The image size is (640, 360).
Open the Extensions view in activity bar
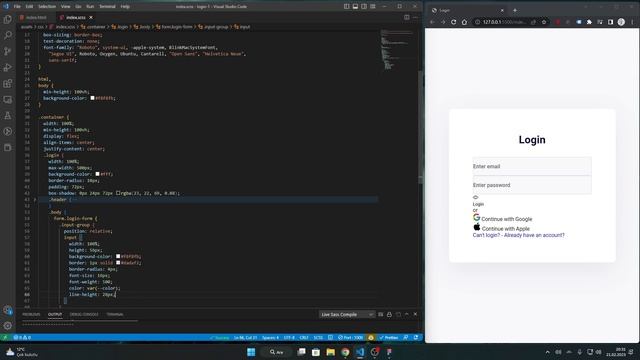pyautogui.click(x=7, y=84)
